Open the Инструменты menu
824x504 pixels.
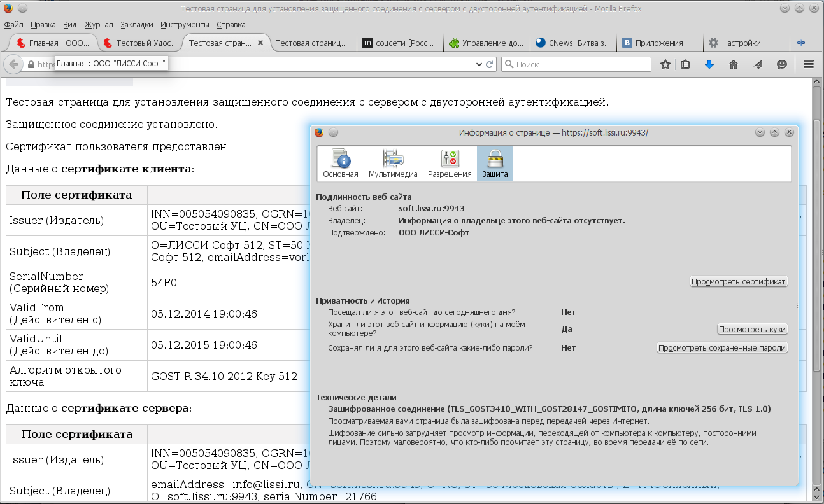185,25
